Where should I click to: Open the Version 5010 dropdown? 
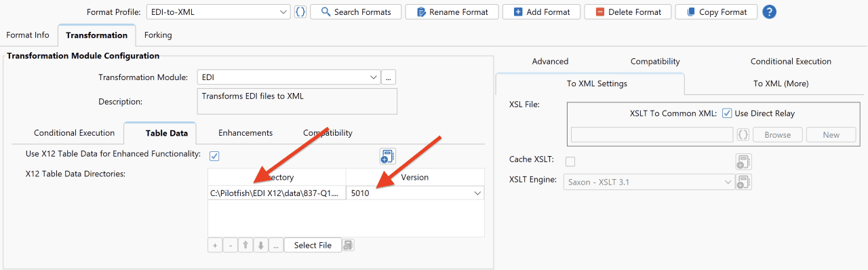pyautogui.click(x=415, y=193)
